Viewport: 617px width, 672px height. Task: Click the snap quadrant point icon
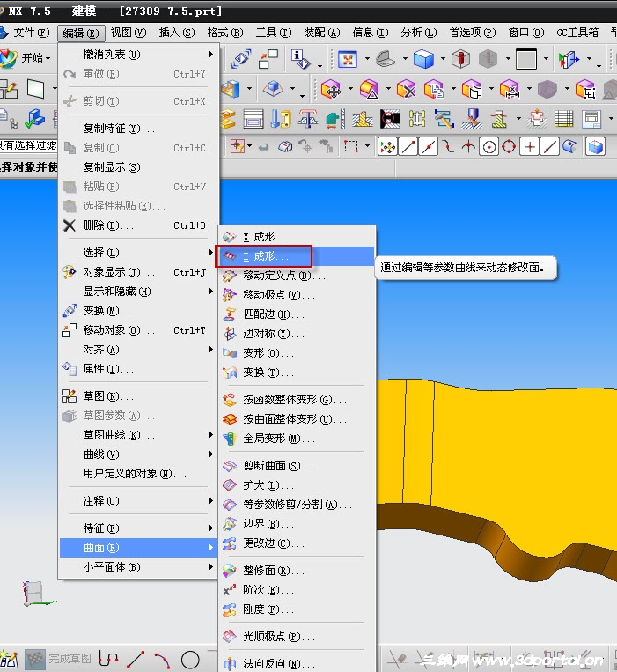coord(509,146)
